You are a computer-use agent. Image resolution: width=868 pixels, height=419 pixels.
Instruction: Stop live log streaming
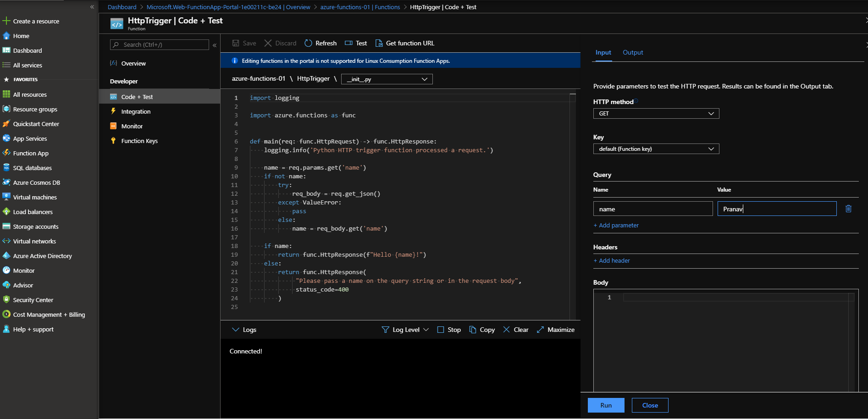click(x=441, y=330)
